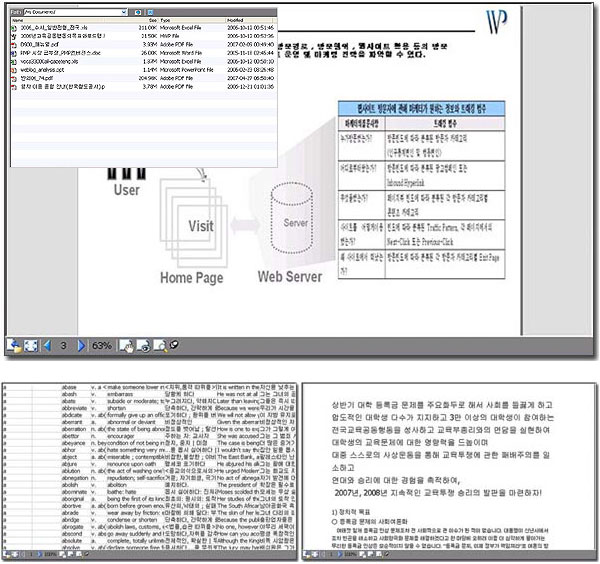Select the Excel file sized 1.87M
Viewport: 600px width, 564px height.
(x=143, y=61)
